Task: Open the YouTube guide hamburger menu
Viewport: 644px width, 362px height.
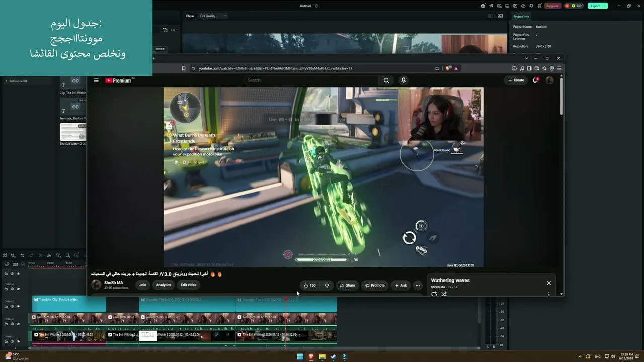Action: click(96, 80)
